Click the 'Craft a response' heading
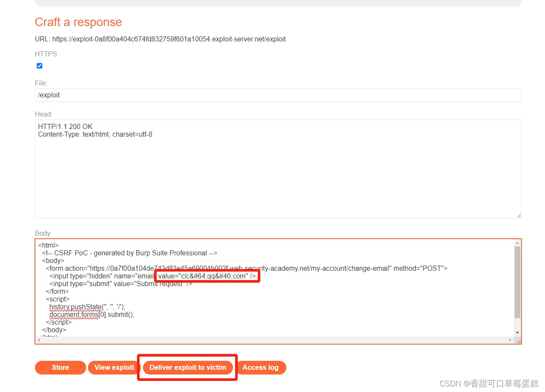Screen dimensions: 545x392 tap(78, 22)
